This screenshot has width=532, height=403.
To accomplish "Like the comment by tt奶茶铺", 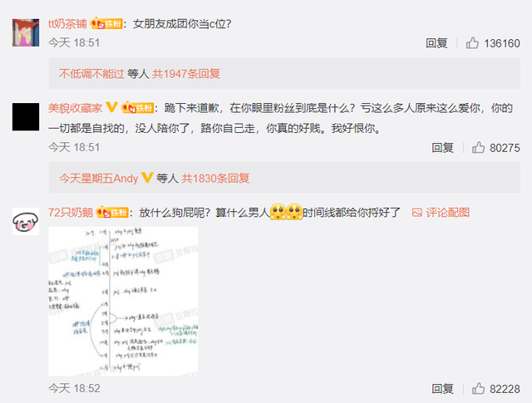I will coord(472,43).
